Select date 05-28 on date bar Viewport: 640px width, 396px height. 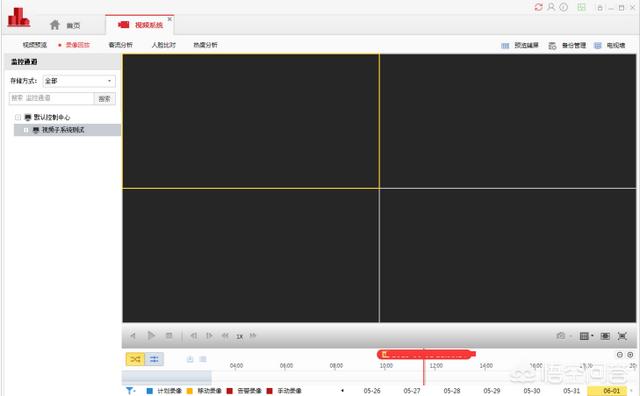pos(452,391)
